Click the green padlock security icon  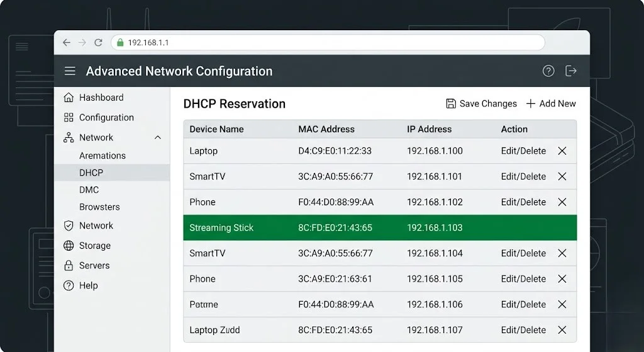tap(120, 42)
